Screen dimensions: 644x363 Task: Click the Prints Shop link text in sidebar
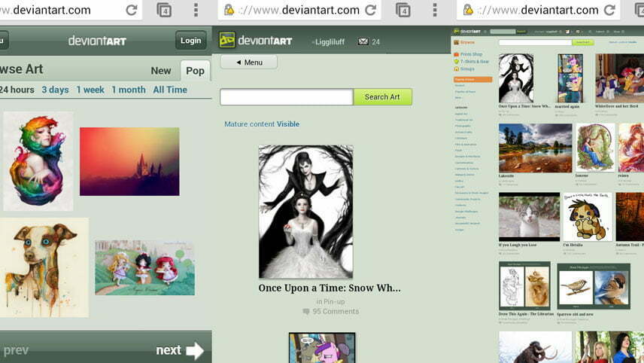pos(471,54)
